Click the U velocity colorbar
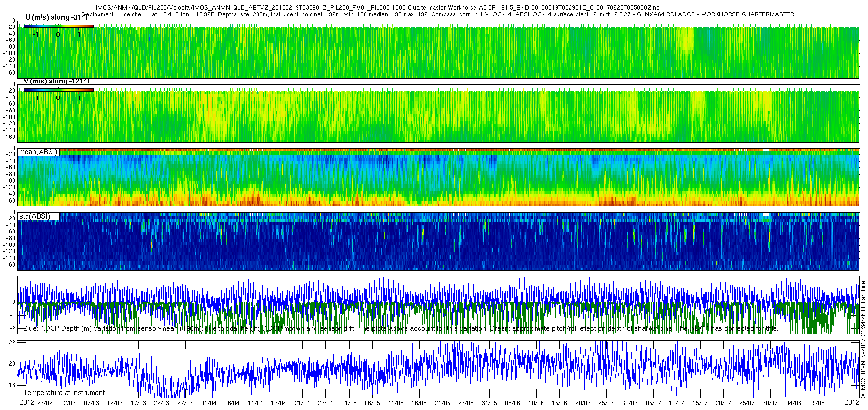Image resolution: width=868 pixels, height=410 pixels. click(58, 26)
